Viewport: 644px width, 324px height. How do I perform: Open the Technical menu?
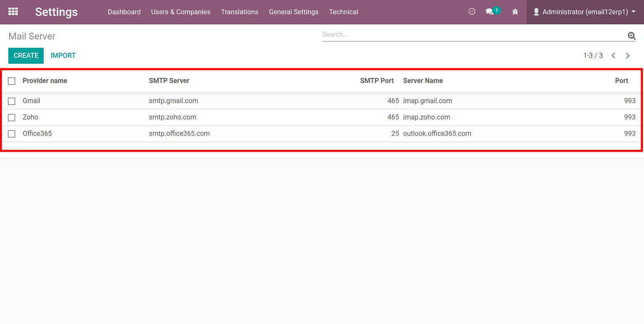[x=343, y=12]
